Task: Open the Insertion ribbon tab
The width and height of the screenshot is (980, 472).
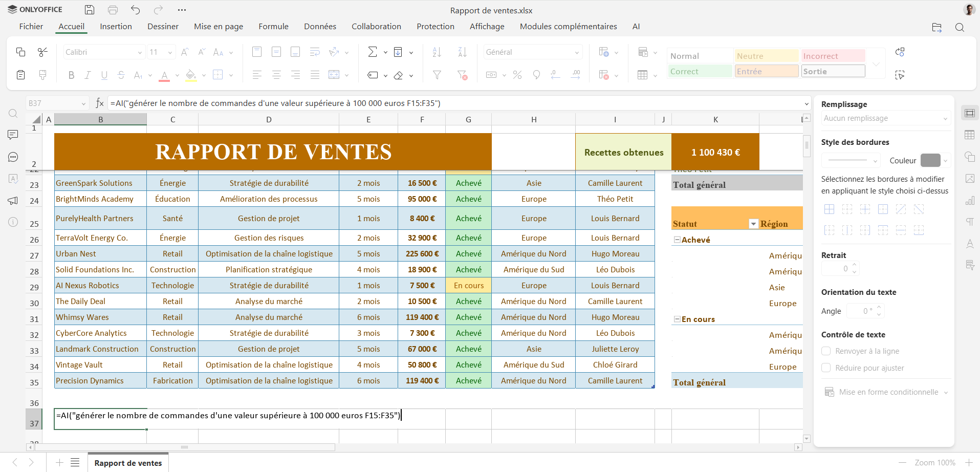Action: pyautogui.click(x=116, y=27)
